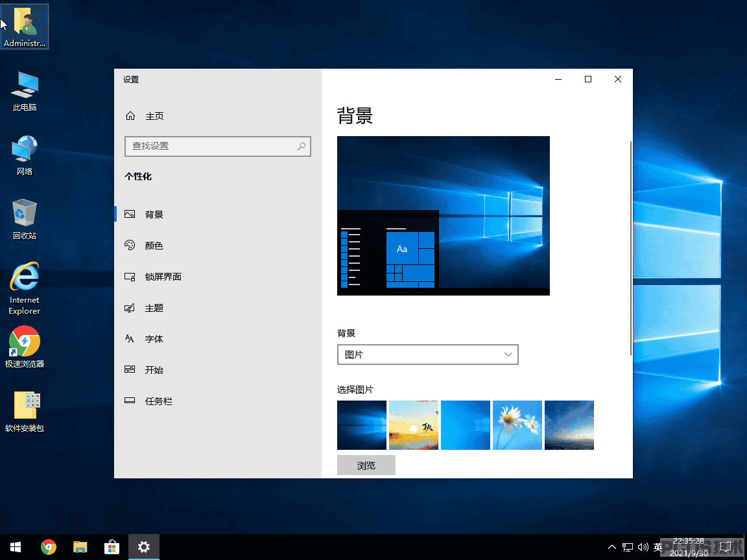
Task: Open the 开始 settings page
Action: 218,370
